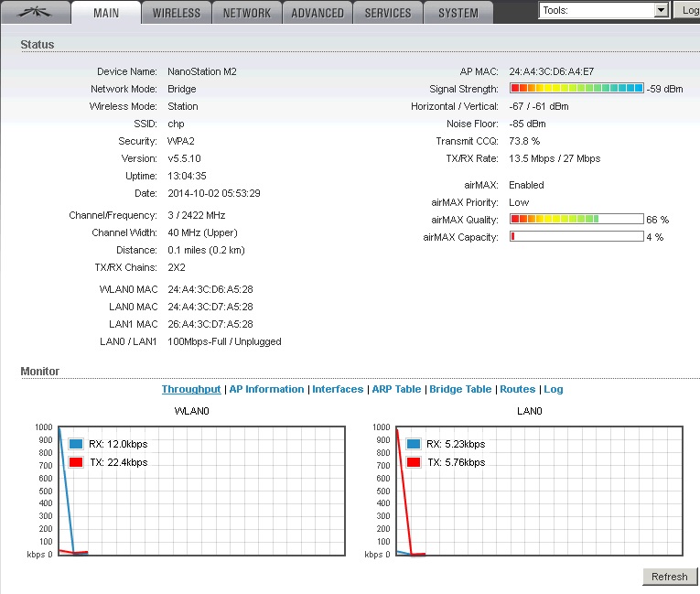Click the Logout button
The width and height of the screenshot is (700, 594).
click(687, 10)
